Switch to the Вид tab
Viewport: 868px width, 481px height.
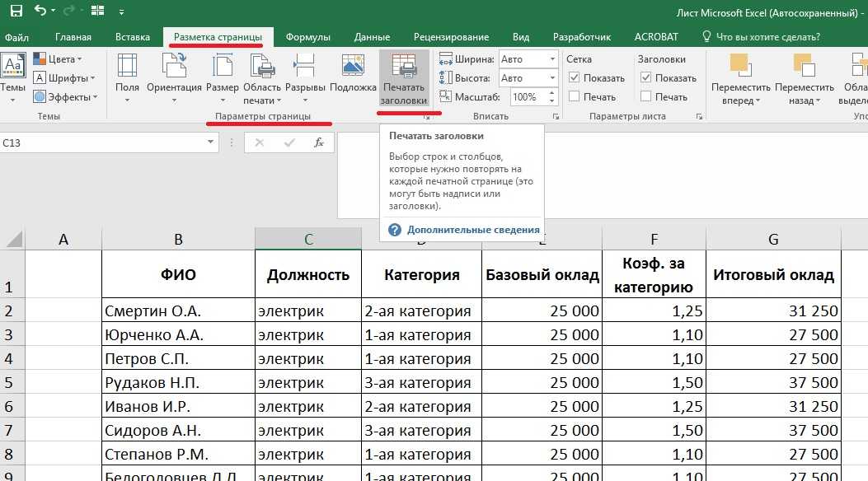[521, 37]
